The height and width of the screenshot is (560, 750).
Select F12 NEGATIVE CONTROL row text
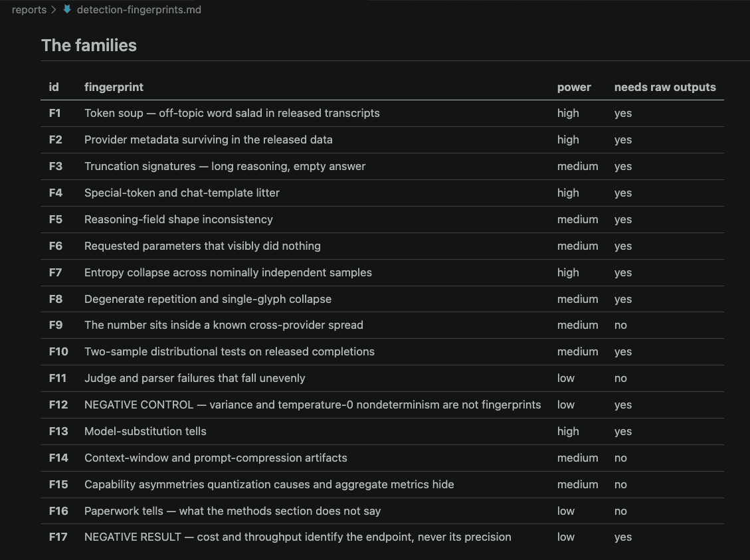point(312,405)
